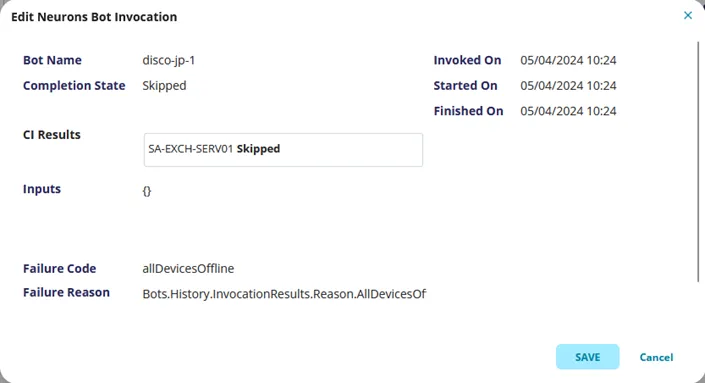This screenshot has width=705, height=383.
Task: Close the Edit Neurons Bot Invocation dialog
Action: (x=687, y=16)
